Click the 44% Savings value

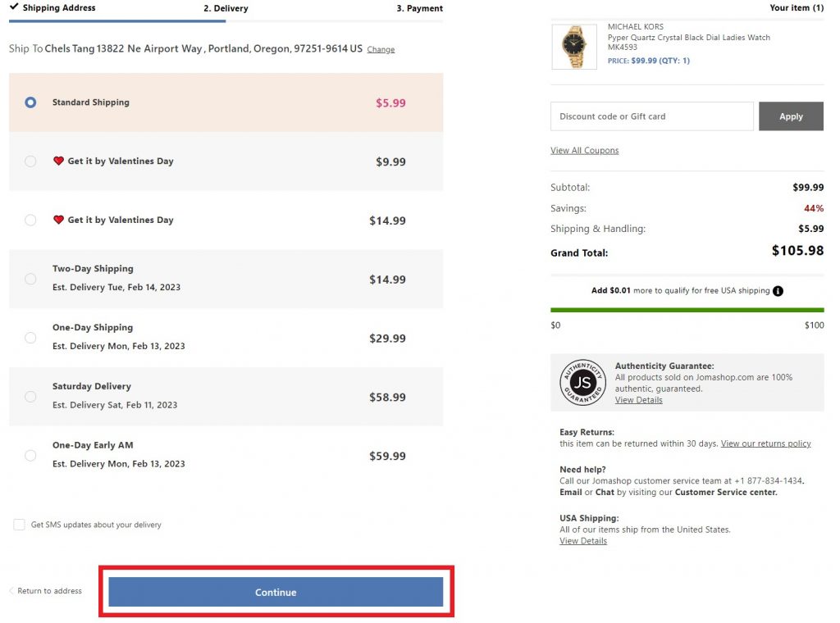click(814, 208)
